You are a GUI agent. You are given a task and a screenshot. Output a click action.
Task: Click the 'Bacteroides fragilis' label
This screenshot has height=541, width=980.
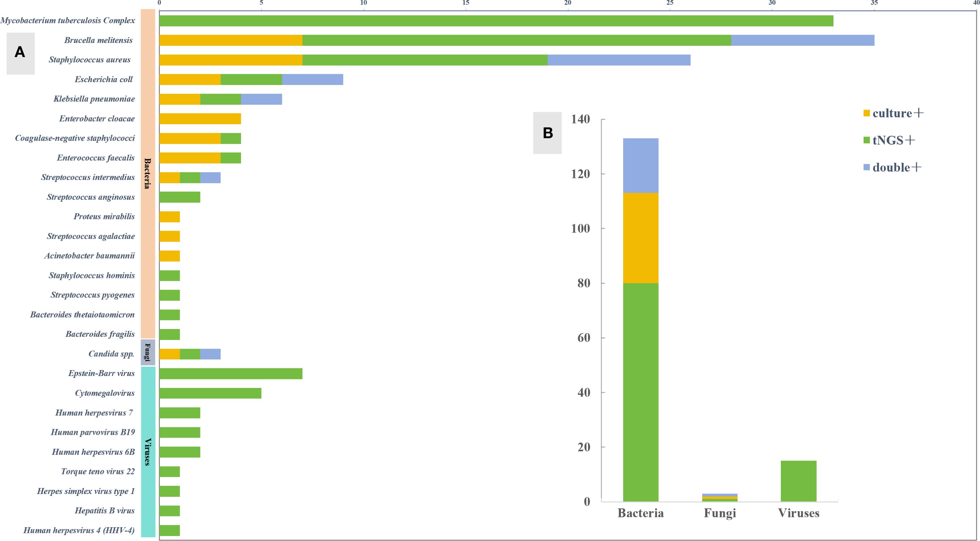[100, 334]
